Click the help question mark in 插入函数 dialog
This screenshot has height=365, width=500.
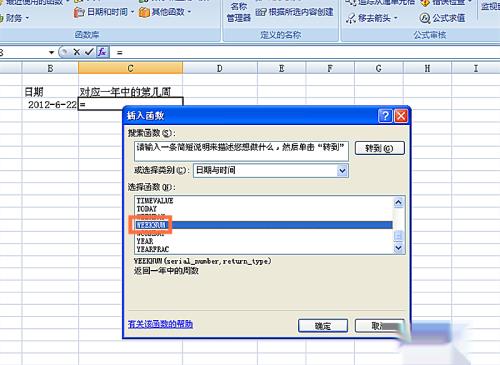[386, 116]
